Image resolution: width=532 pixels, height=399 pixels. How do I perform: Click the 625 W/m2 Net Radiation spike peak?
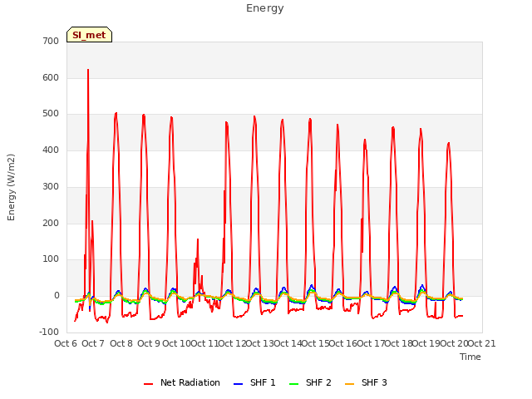(88, 70)
